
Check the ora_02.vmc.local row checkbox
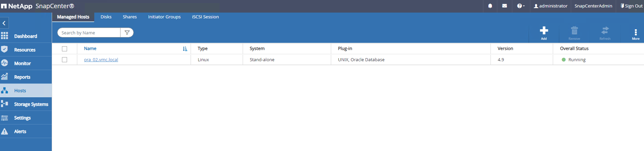pyautogui.click(x=65, y=60)
